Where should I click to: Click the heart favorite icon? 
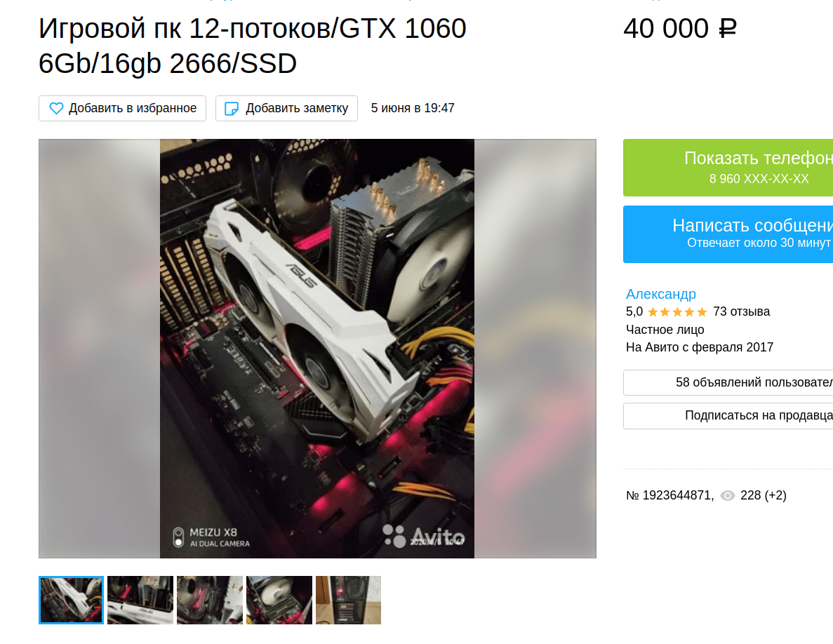coord(56,108)
